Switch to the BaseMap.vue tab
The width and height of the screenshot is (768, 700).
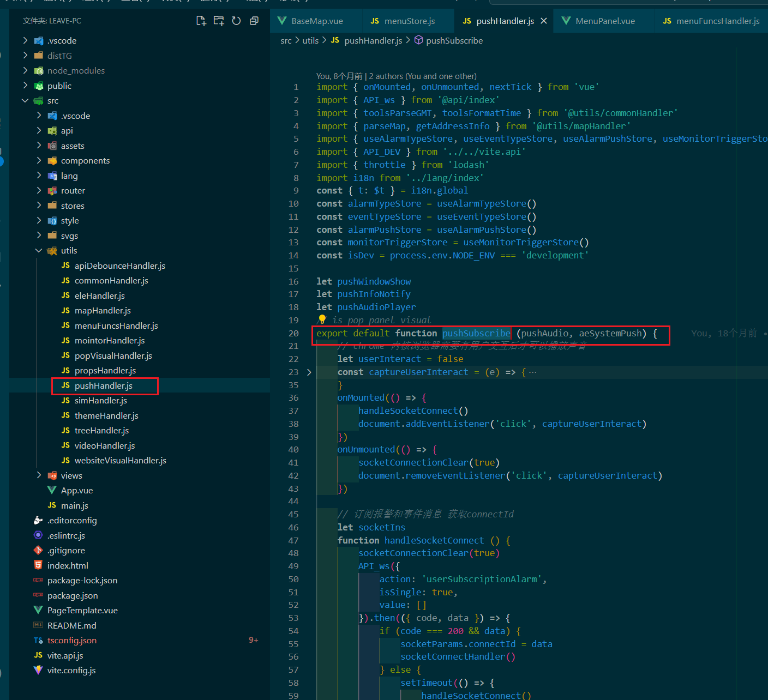tap(317, 21)
